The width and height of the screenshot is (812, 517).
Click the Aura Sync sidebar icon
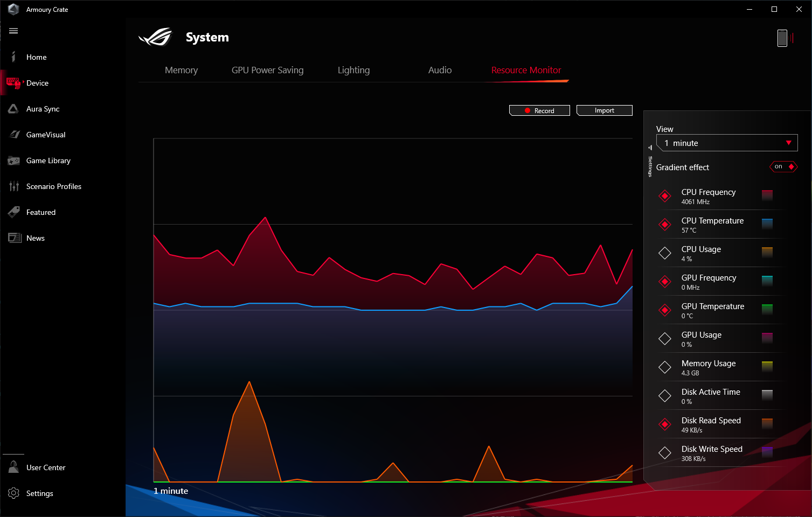coord(13,109)
